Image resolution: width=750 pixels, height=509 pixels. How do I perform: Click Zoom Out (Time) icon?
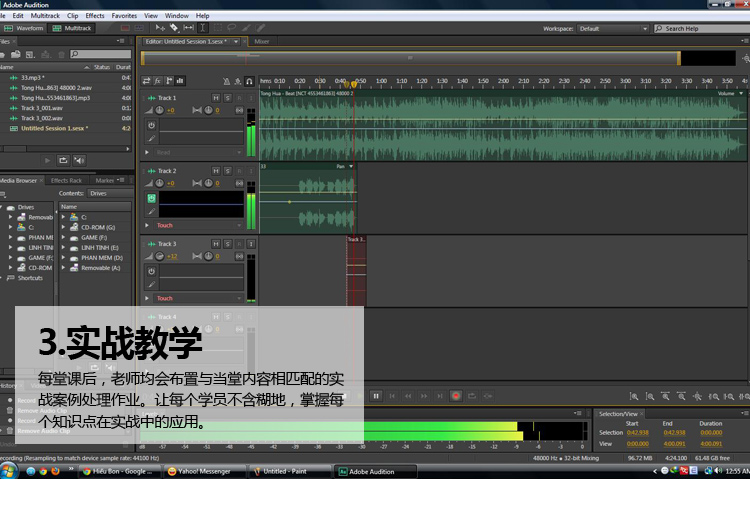pyautogui.click(x=681, y=396)
